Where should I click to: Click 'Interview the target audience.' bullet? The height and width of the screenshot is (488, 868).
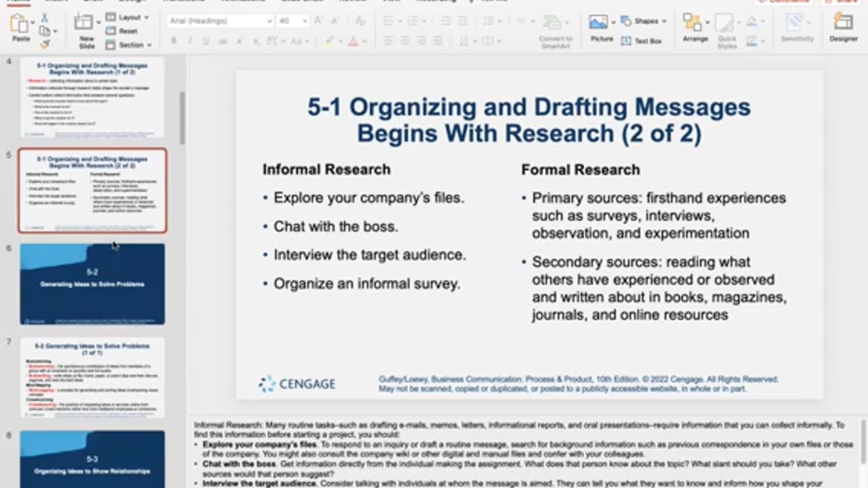pyautogui.click(x=370, y=255)
